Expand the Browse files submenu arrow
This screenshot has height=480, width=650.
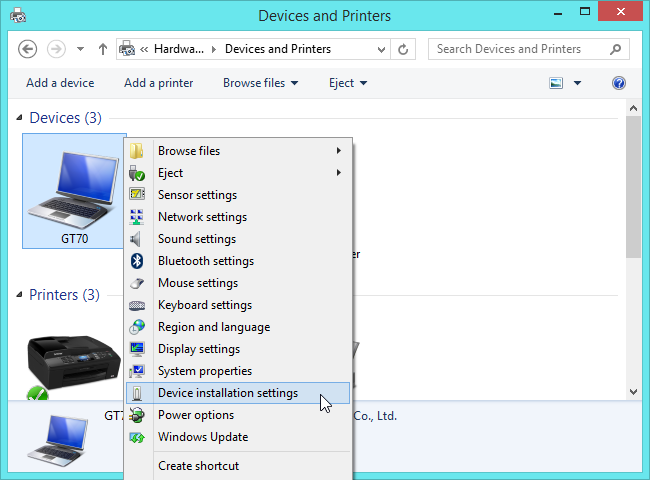339,151
